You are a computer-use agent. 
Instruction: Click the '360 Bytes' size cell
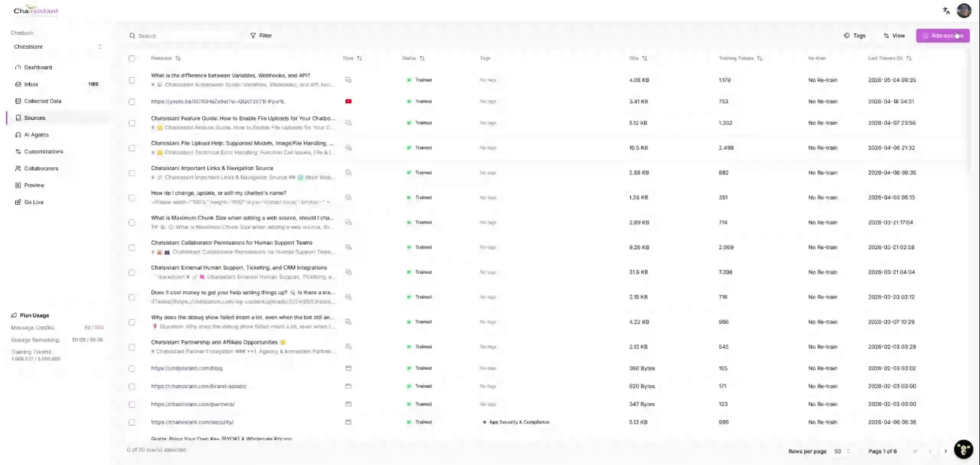pos(642,368)
